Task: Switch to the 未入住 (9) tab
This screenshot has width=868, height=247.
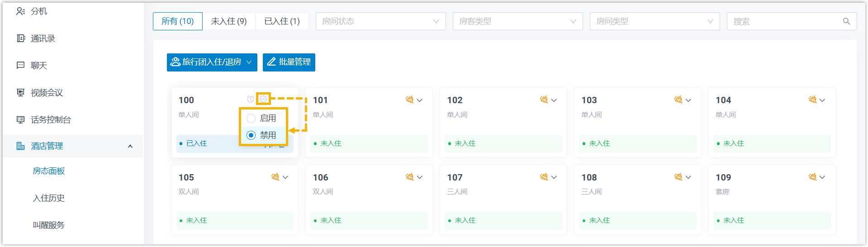Action: (229, 21)
